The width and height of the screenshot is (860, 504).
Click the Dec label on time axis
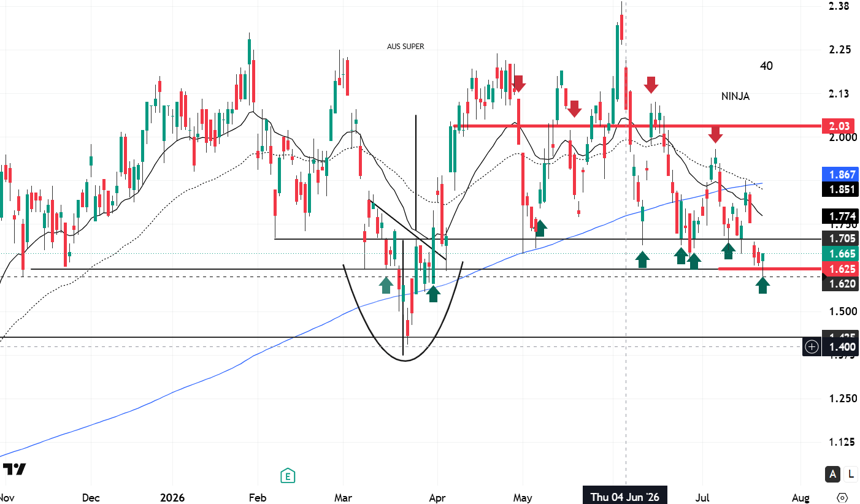[x=91, y=497]
